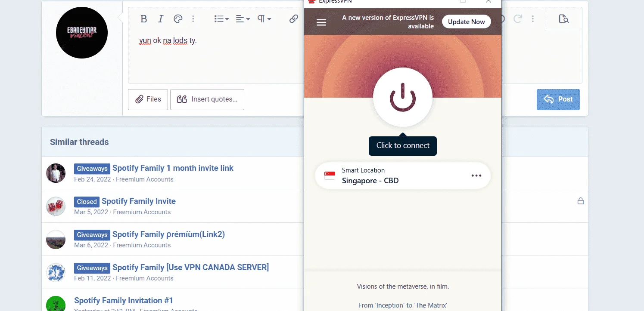
Task: Open the text alignment dropdown
Action: (243, 19)
